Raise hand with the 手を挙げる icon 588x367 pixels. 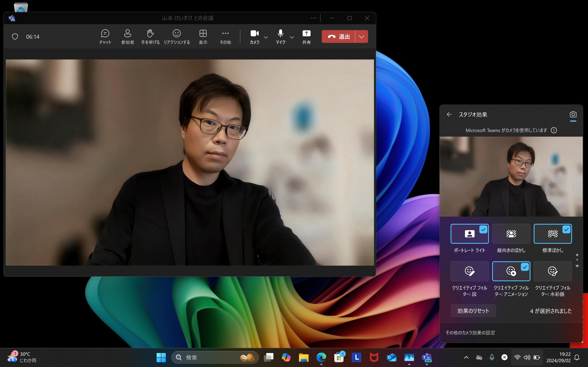[x=150, y=37]
